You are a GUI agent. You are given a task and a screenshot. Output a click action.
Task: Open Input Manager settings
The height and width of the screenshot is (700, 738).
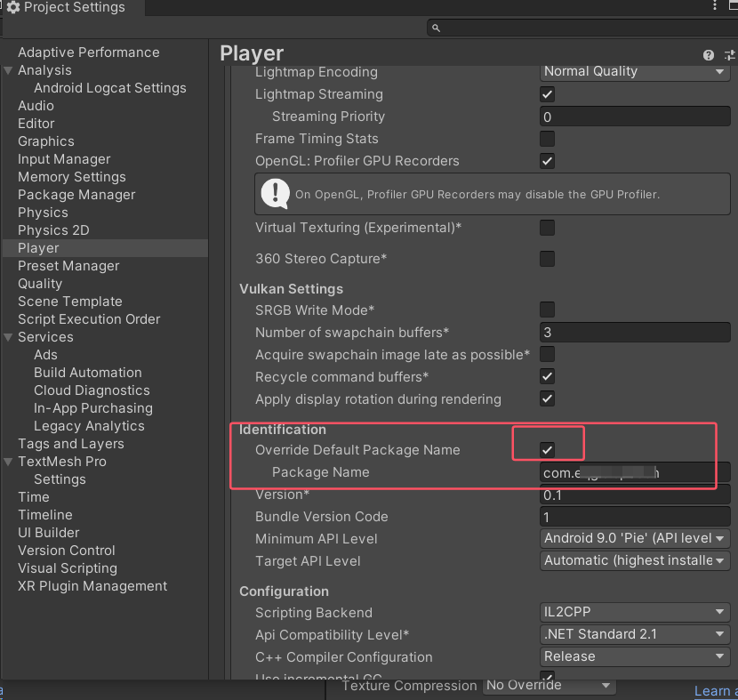64,159
